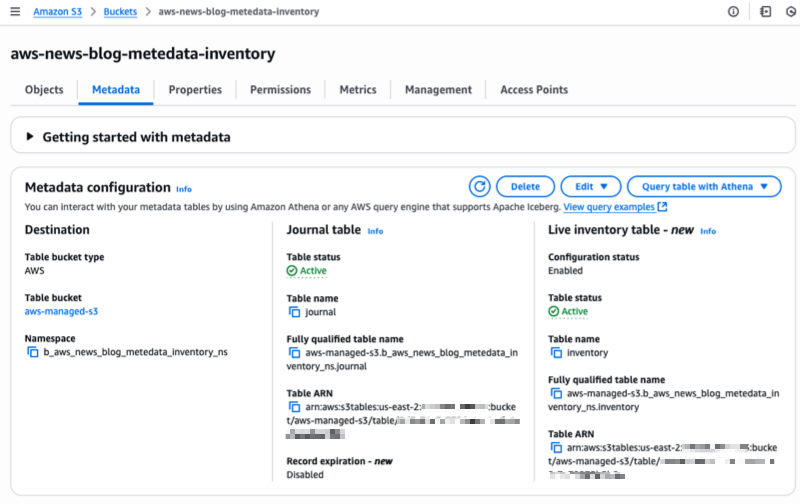Viewport: 800px width, 504px height.
Task: Click green Active status in Live inventory table
Action: (568, 311)
